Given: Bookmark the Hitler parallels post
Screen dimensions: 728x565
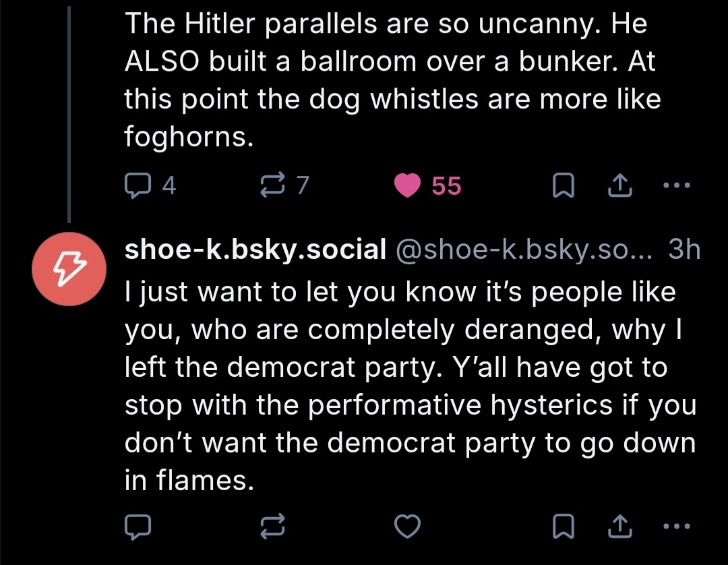Looking at the screenshot, I should [x=562, y=185].
